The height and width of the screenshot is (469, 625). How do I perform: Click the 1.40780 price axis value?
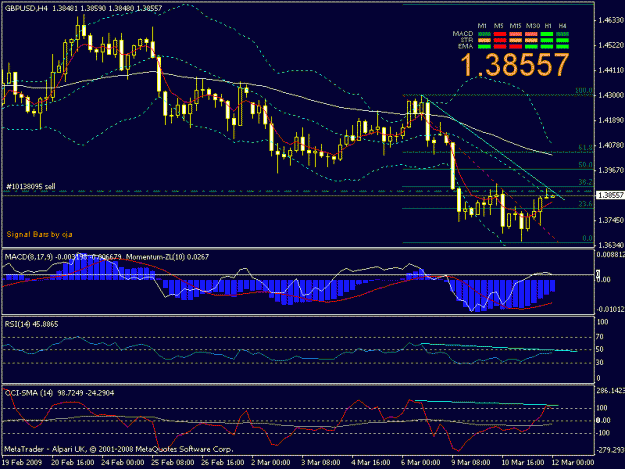(611, 145)
